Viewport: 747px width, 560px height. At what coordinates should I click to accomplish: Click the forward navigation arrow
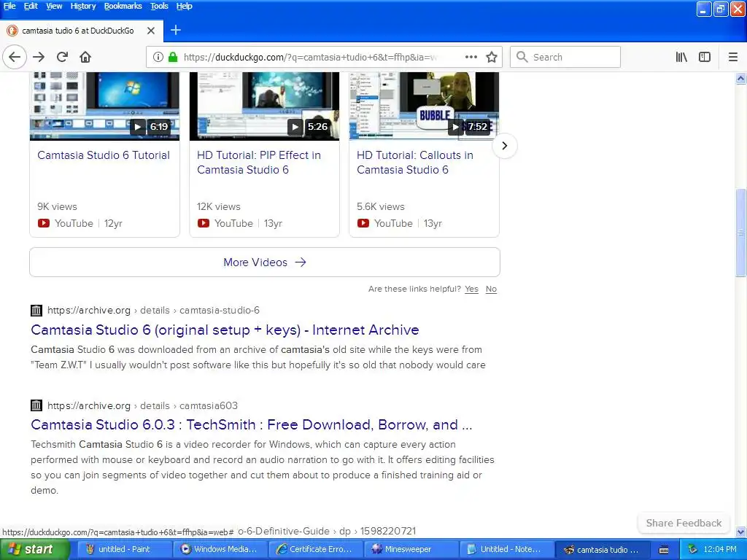pyautogui.click(x=39, y=57)
